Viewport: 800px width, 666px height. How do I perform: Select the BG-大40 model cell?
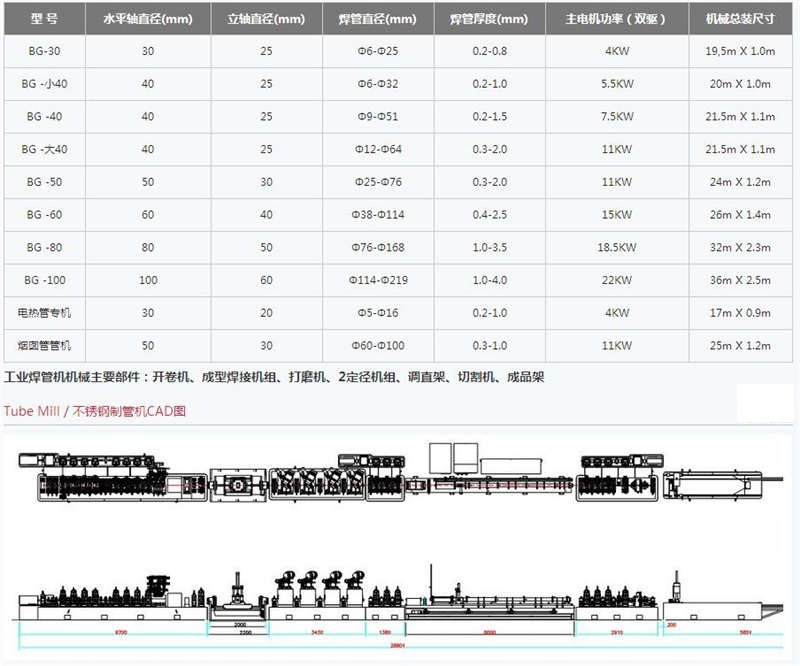[44, 150]
